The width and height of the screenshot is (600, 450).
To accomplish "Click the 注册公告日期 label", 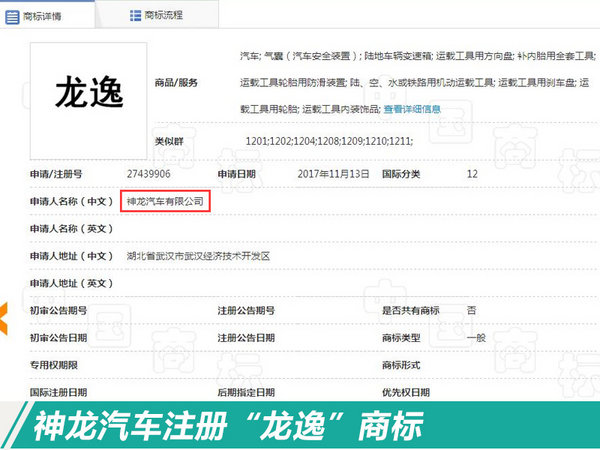I will (x=246, y=338).
